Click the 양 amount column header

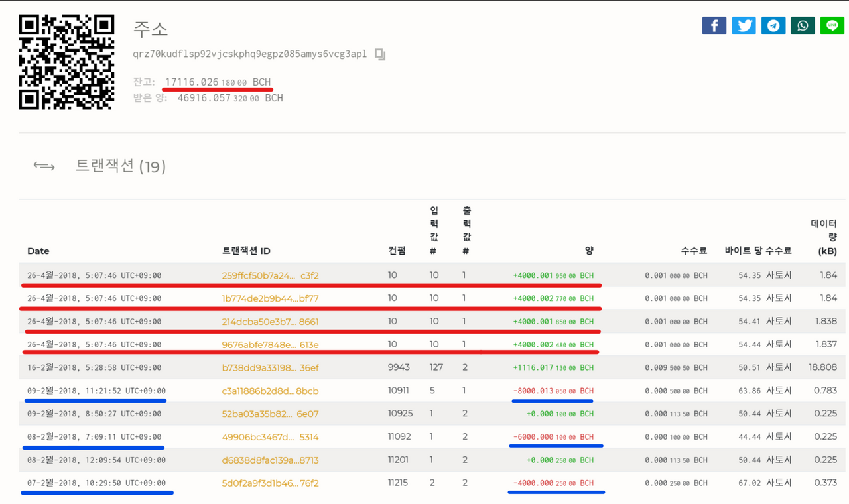coord(589,251)
